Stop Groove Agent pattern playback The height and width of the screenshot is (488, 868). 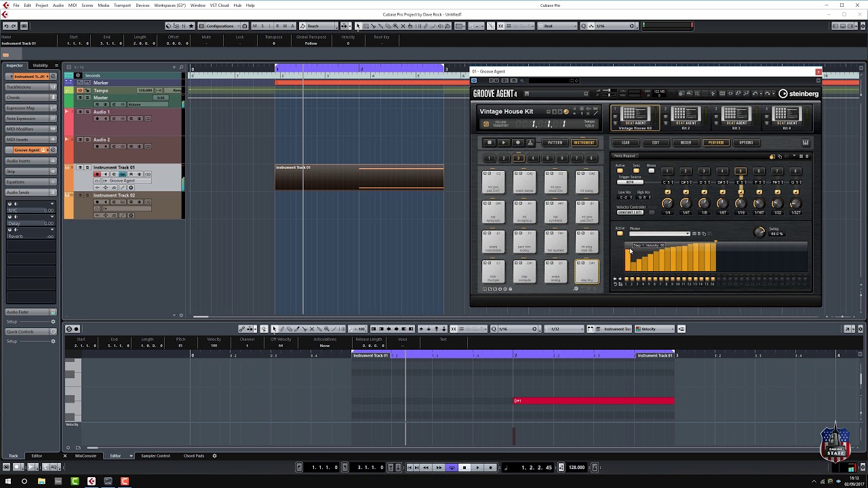point(489,142)
